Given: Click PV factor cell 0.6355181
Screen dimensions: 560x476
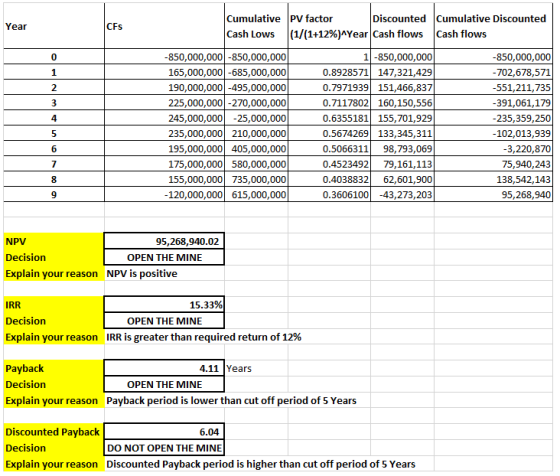Looking at the screenshot, I should pyautogui.click(x=329, y=118).
